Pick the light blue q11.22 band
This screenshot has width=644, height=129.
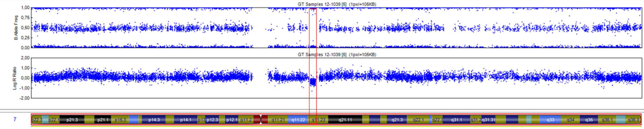298,120
